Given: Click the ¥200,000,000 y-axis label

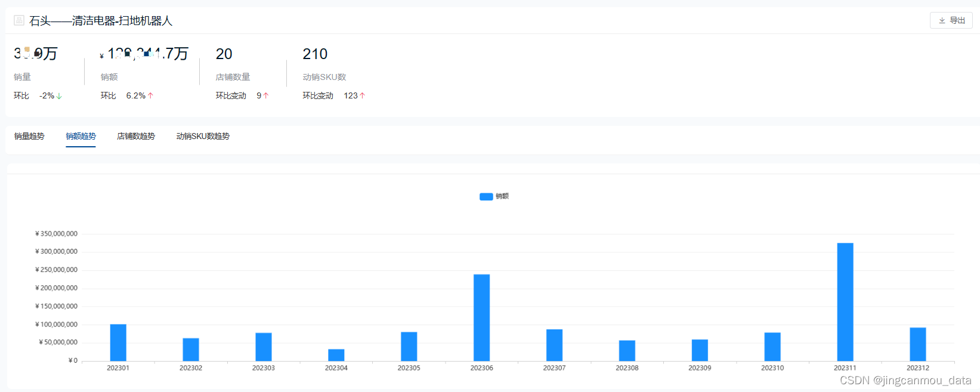Looking at the screenshot, I should tap(56, 288).
